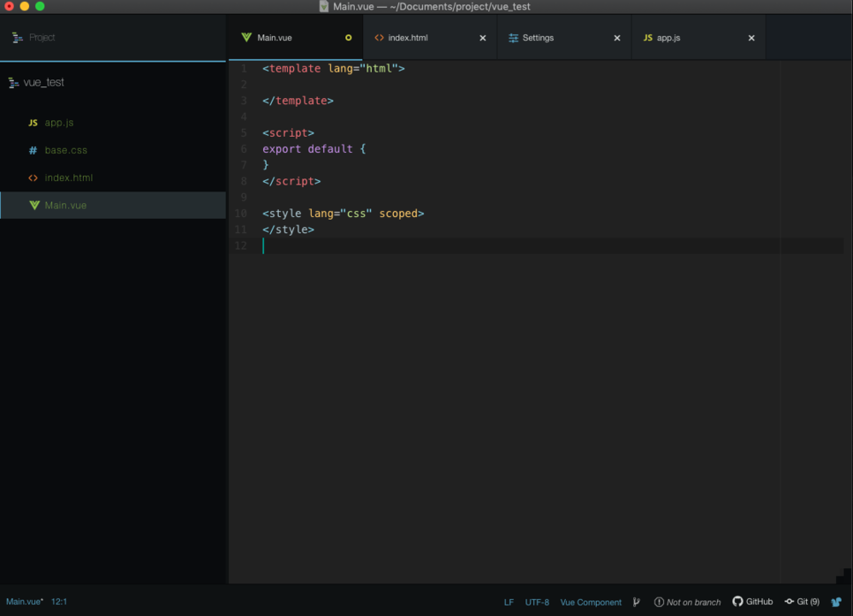Click the warning circle icon before Not on branch
This screenshot has width=853, height=616.
pos(659,602)
